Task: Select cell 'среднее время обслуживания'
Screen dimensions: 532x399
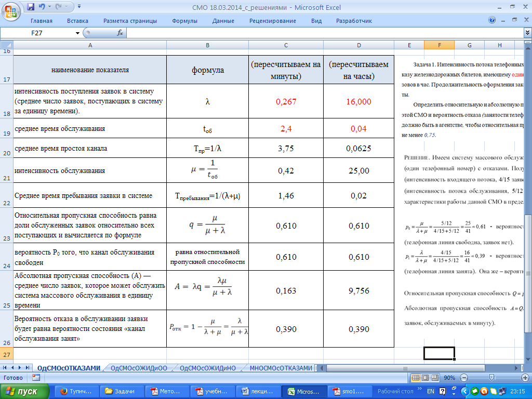Action: click(x=90, y=129)
